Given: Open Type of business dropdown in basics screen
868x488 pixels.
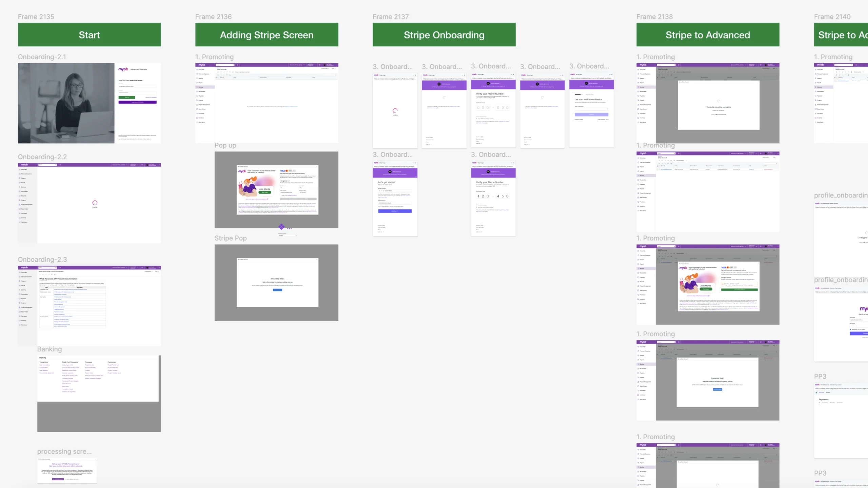Looking at the screenshot, I should coord(591,109).
